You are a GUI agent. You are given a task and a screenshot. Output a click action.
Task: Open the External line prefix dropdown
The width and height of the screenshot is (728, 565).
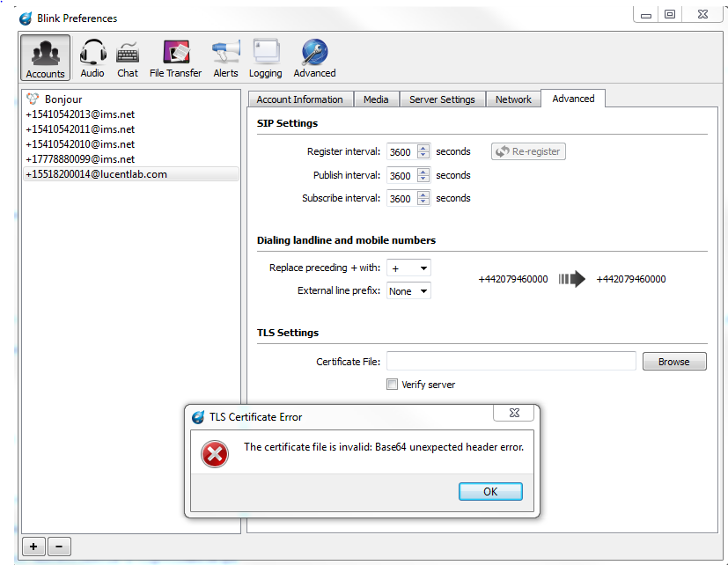point(408,291)
